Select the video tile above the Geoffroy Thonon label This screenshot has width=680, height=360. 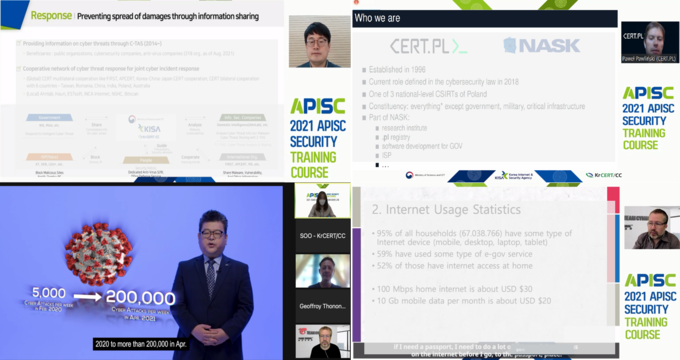coord(323,271)
